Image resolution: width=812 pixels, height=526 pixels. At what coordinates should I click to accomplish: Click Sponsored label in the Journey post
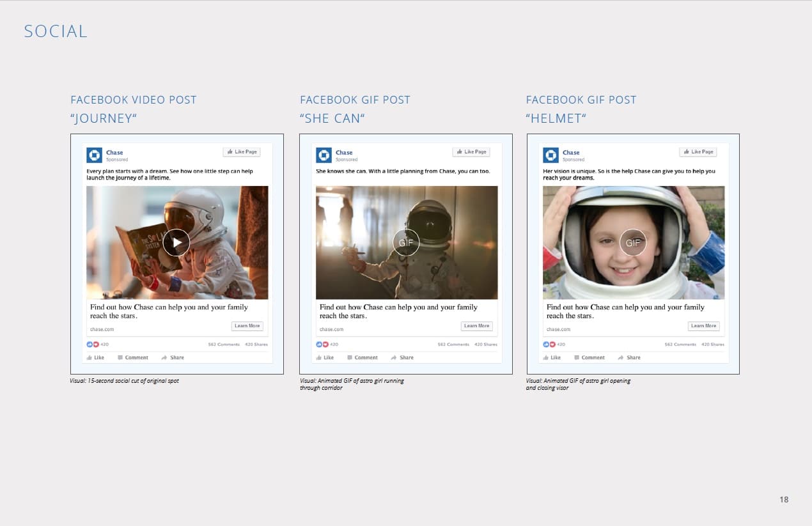click(117, 160)
